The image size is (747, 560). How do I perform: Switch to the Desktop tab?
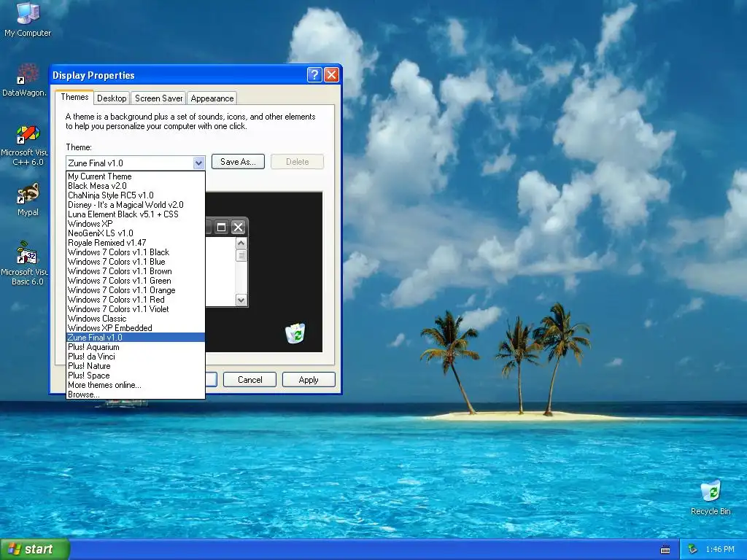point(112,98)
